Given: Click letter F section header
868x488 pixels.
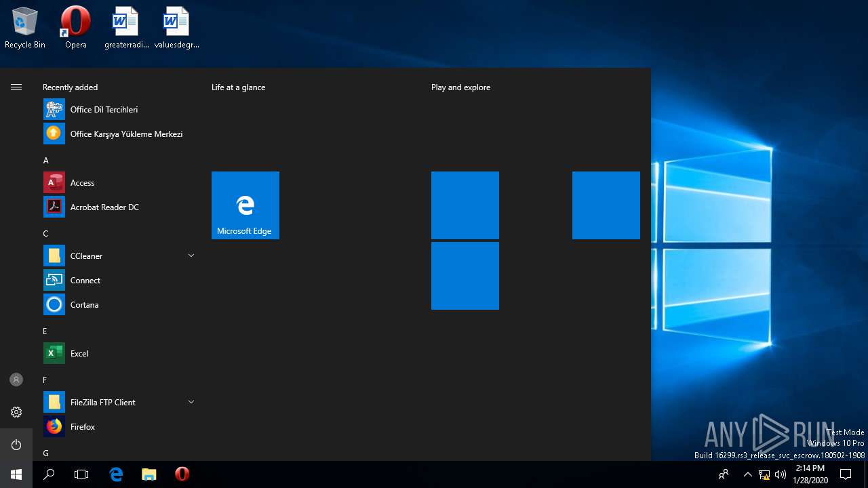Looking at the screenshot, I should (45, 380).
